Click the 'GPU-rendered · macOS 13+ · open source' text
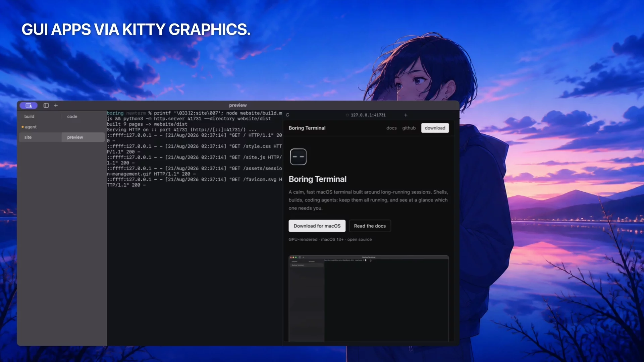Image resolution: width=644 pixels, height=362 pixels. click(x=330, y=240)
